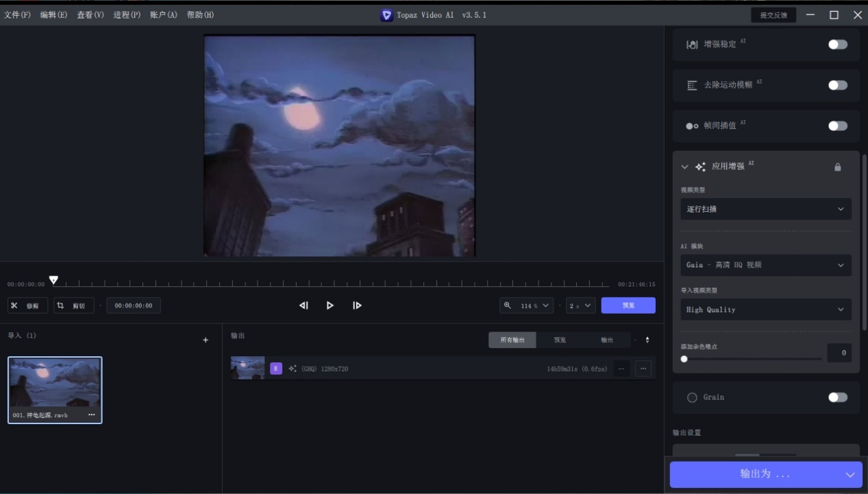Click the 14h59m31s (0.6fps) estimate text
This screenshot has width=868, height=494.
pyautogui.click(x=577, y=369)
